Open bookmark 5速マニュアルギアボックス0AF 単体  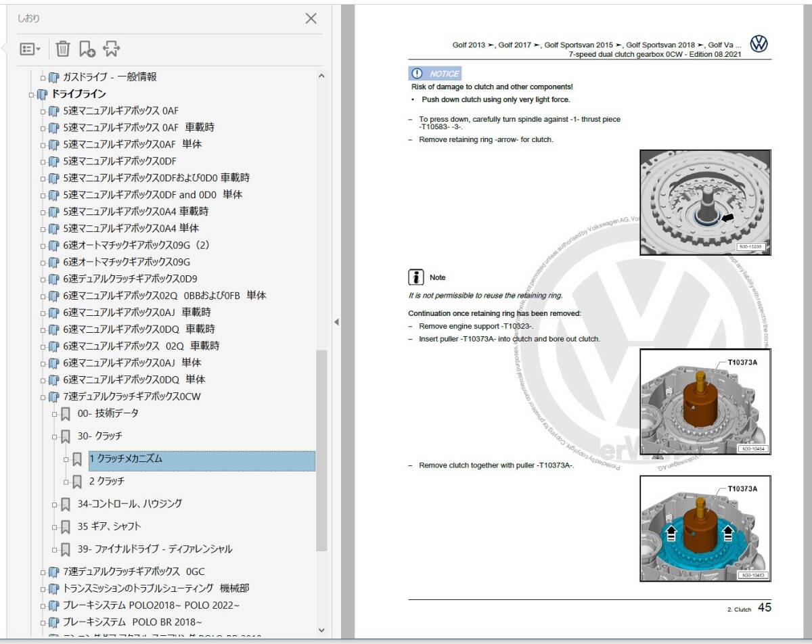click(x=133, y=144)
